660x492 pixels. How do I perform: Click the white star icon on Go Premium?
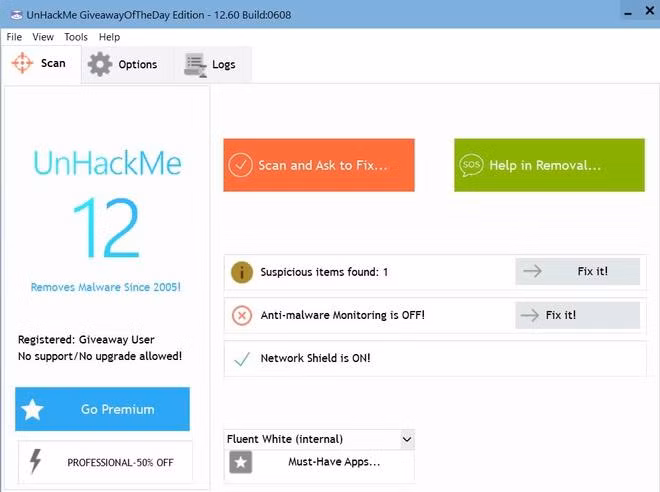pos(33,409)
